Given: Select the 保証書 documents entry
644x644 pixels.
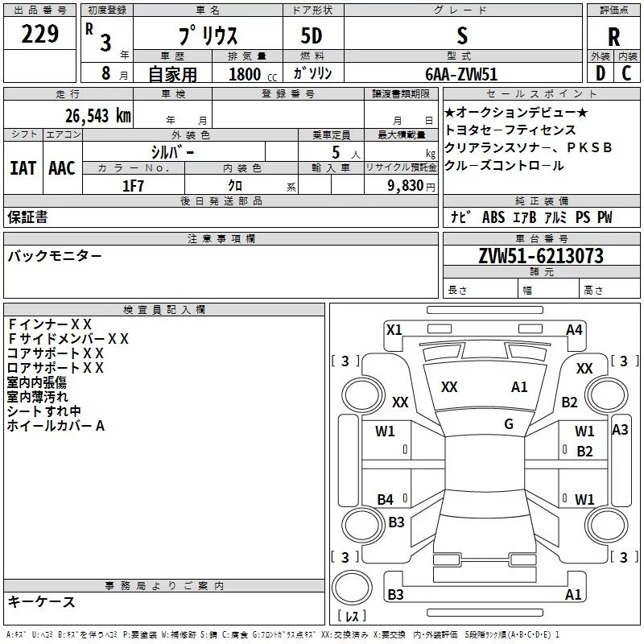Looking at the screenshot, I should pyautogui.click(x=27, y=217).
